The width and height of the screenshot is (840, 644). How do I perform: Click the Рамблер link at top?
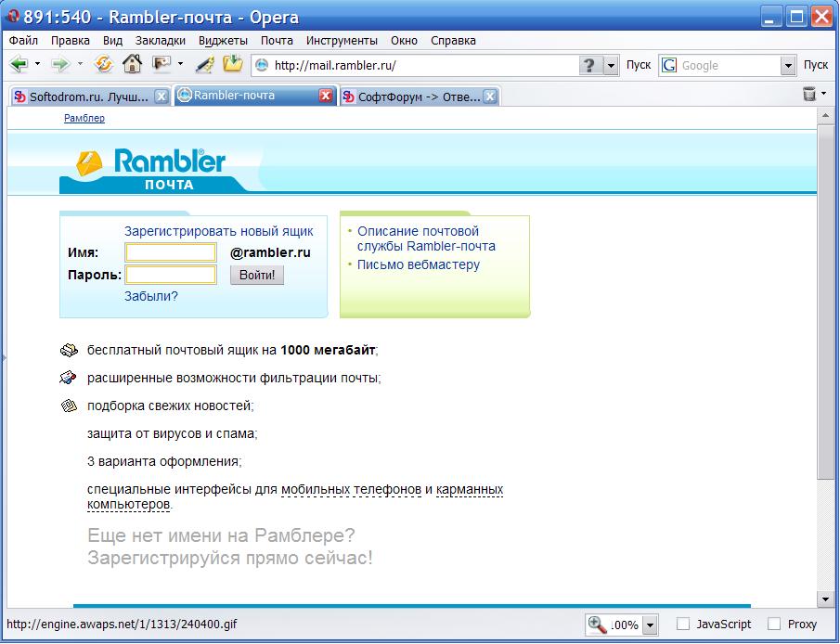click(x=84, y=119)
